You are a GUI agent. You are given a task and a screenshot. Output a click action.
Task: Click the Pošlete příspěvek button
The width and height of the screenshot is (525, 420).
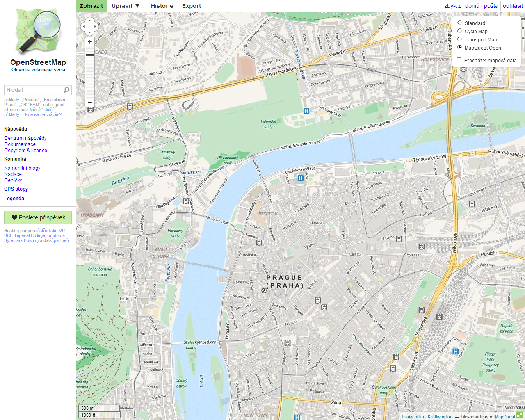tap(38, 217)
